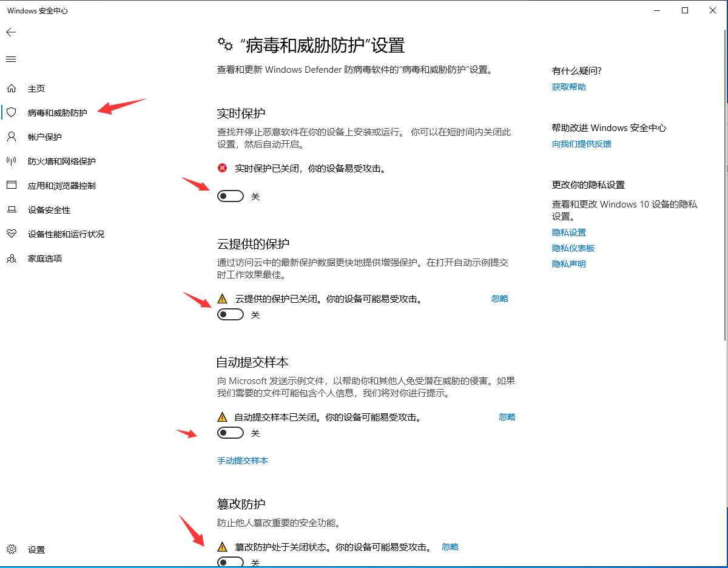
Task: Click the firewall wireless signal icon
Action: pos(11,161)
